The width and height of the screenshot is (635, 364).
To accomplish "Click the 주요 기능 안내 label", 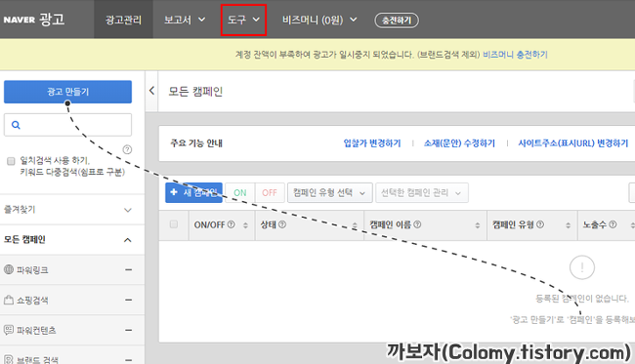I will coord(196,143).
